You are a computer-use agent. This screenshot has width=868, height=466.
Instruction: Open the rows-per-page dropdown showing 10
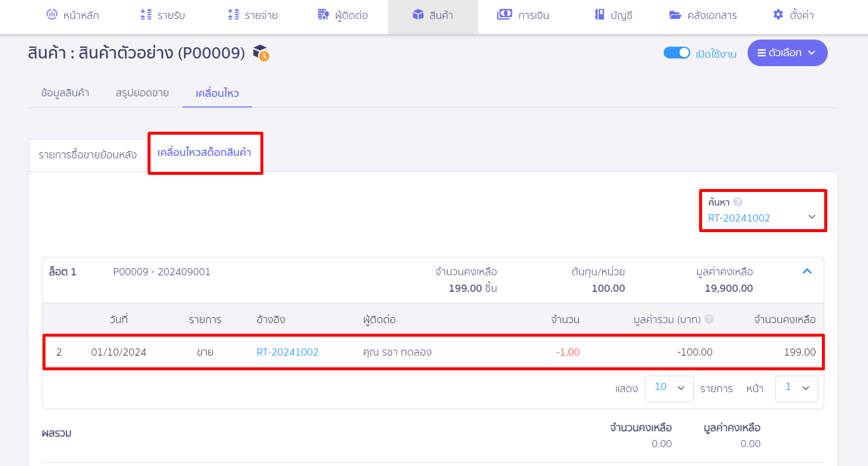(669, 389)
